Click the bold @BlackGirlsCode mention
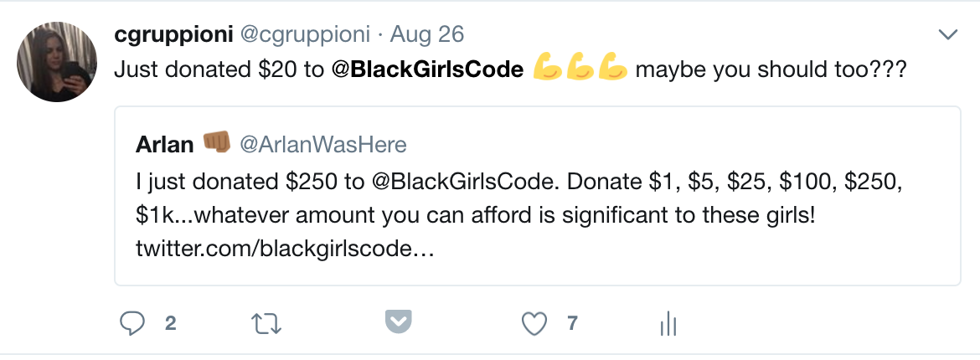Screen dimensions: 980x360 [x=427, y=70]
